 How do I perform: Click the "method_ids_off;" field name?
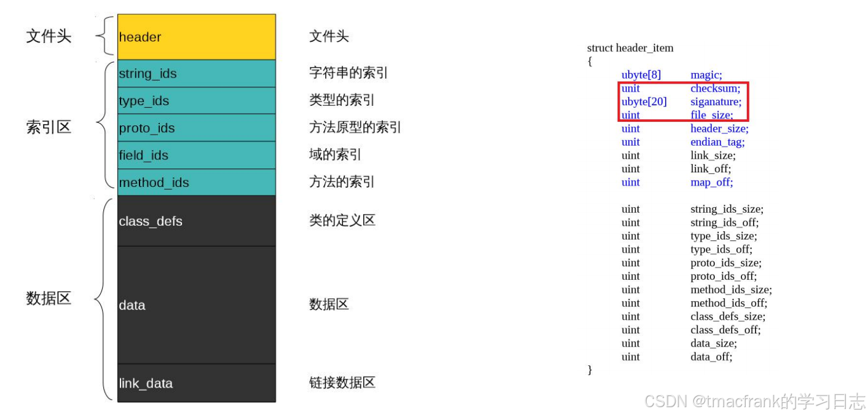(x=729, y=303)
